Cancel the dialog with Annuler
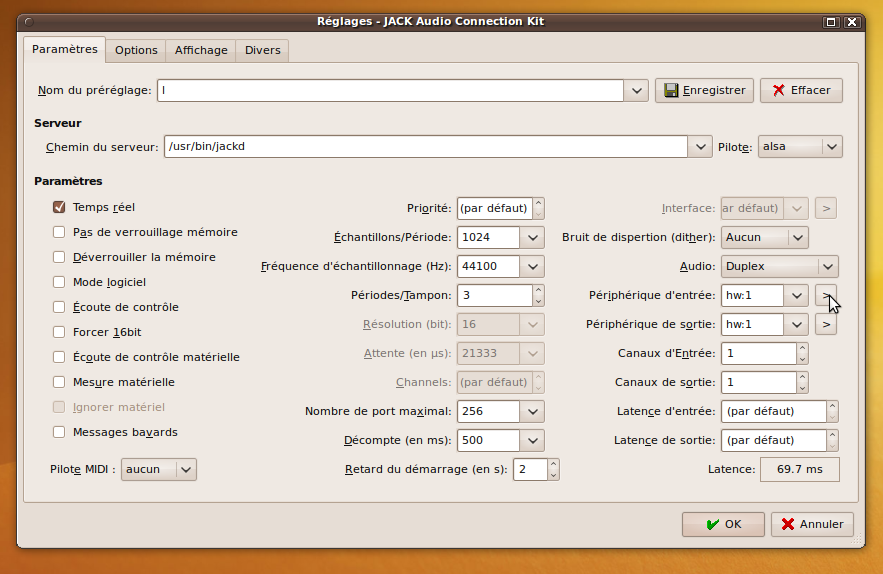 coord(811,524)
